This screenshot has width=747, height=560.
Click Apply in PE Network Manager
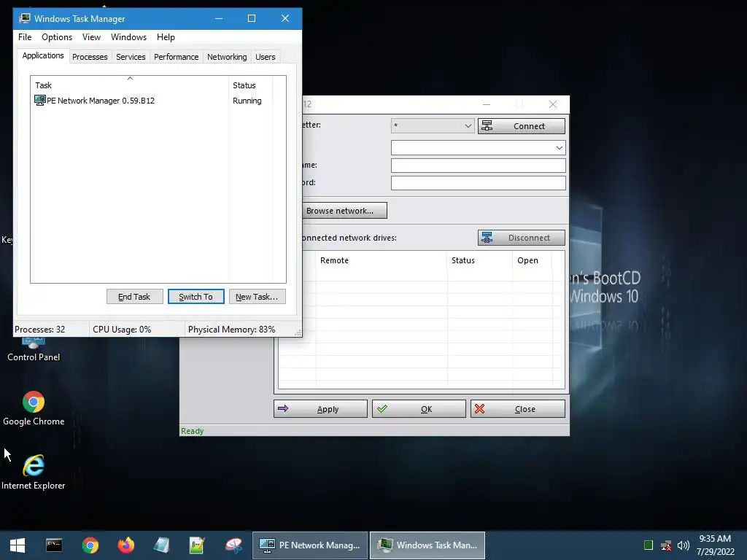[320, 409]
